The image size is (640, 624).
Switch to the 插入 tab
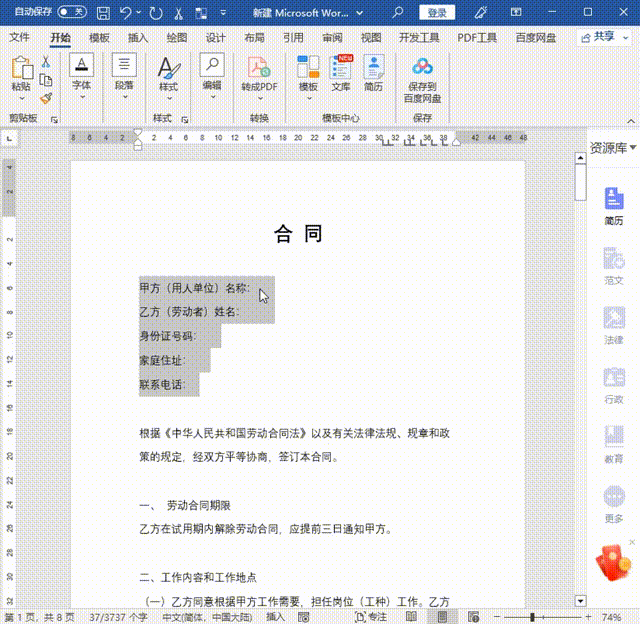(x=138, y=38)
